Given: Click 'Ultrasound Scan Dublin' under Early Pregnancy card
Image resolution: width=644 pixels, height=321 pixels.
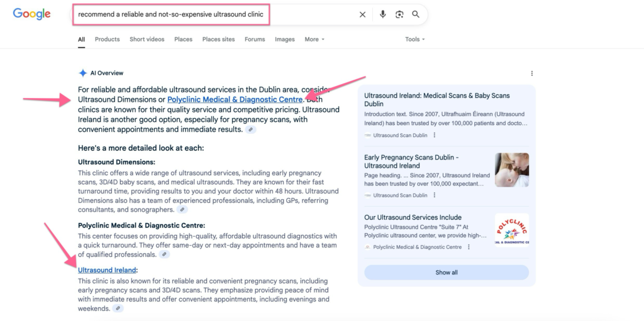Looking at the screenshot, I should 400,195.
